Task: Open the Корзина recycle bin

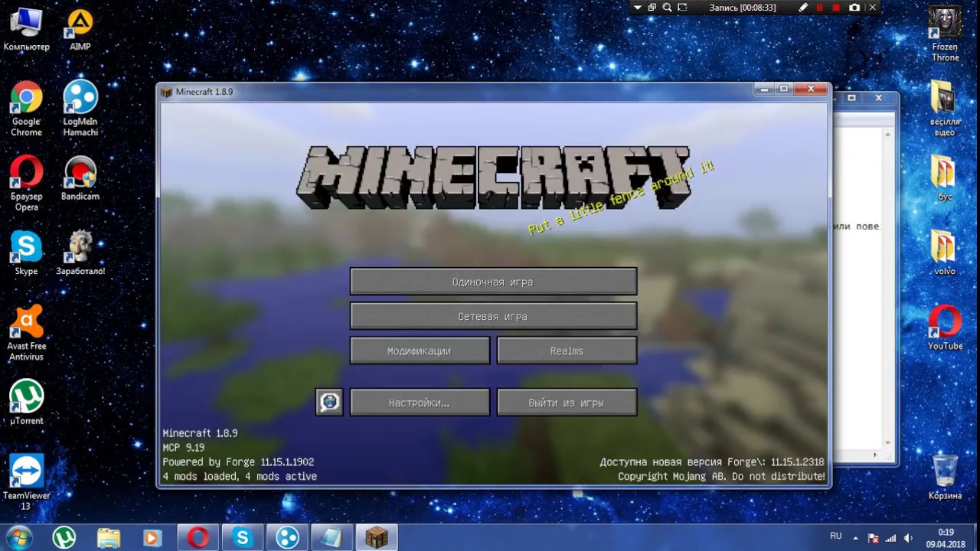Action: 945,477
